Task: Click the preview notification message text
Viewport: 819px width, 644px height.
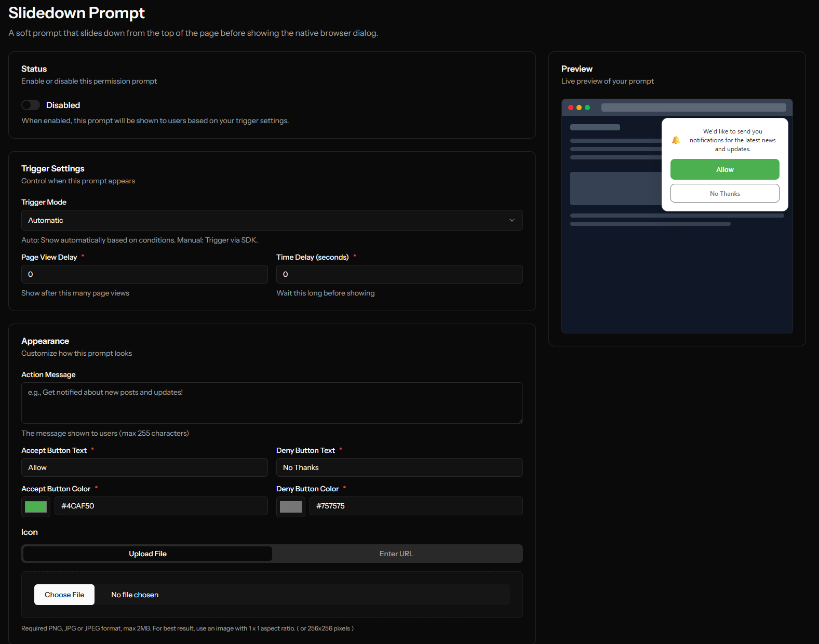Action: pyautogui.click(x=732, y=140)
